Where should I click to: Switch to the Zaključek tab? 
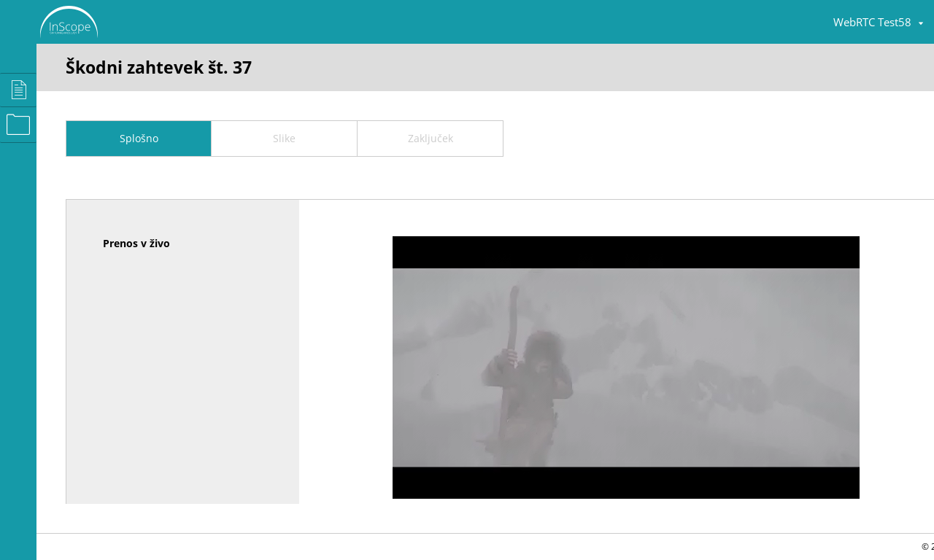pyautogui.click(x=430, y=139)
